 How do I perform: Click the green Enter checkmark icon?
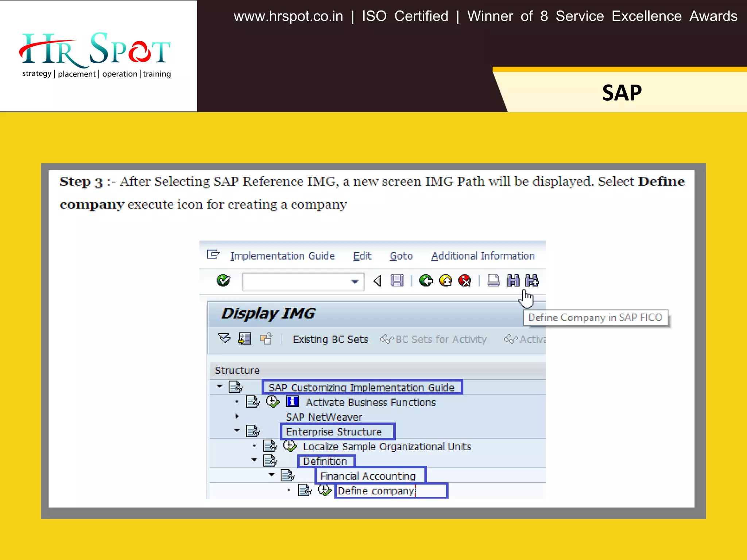point(223,280)
